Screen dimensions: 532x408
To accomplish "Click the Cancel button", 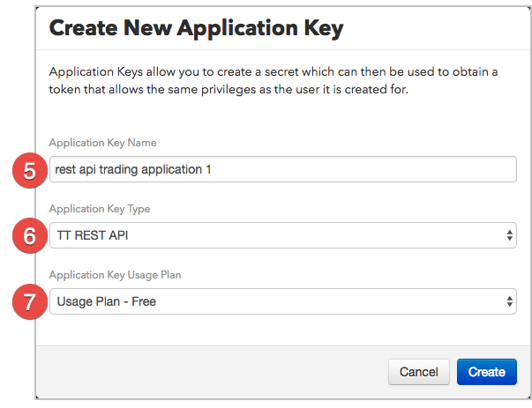I will pos(419,372).
